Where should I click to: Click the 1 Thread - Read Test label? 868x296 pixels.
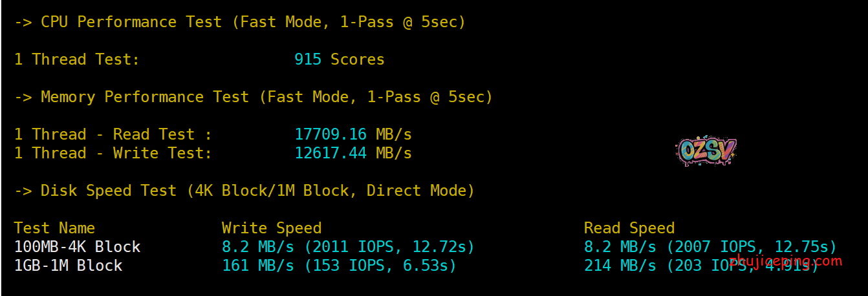(113, 134)
